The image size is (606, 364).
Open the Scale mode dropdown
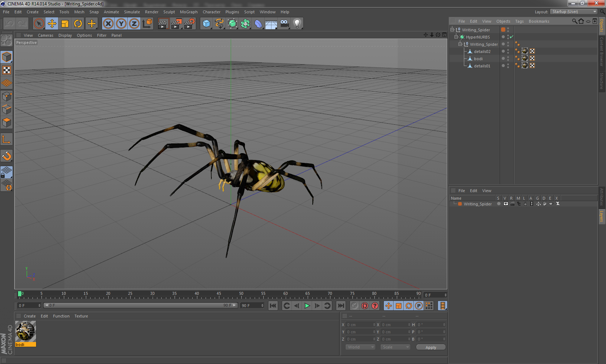395,347
